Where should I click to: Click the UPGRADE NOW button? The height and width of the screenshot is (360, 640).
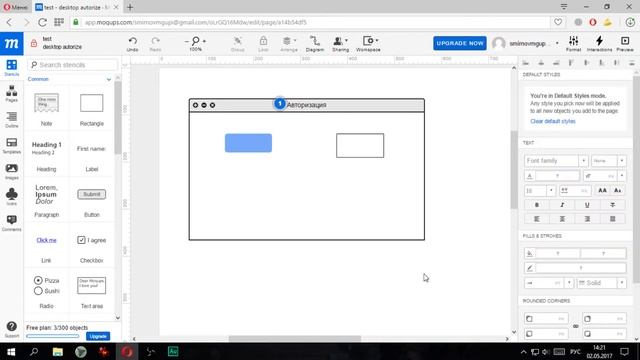pos(460,43)
